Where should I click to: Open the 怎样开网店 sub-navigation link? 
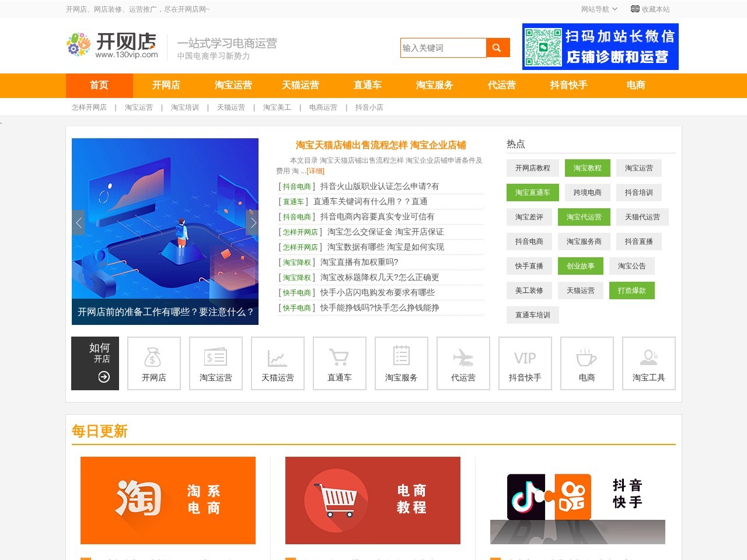point(89,107)
